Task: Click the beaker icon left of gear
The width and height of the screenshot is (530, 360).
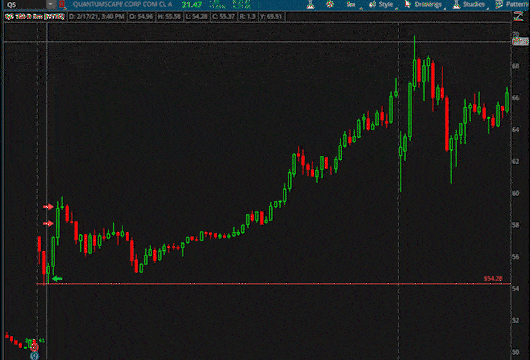Action: point(310,4)
